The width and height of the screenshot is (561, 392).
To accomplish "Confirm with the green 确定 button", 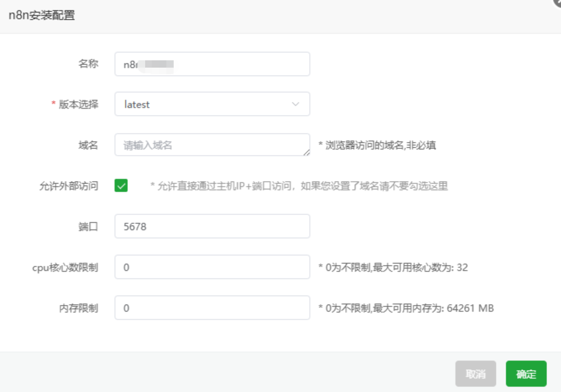I will tap(526, 374).
